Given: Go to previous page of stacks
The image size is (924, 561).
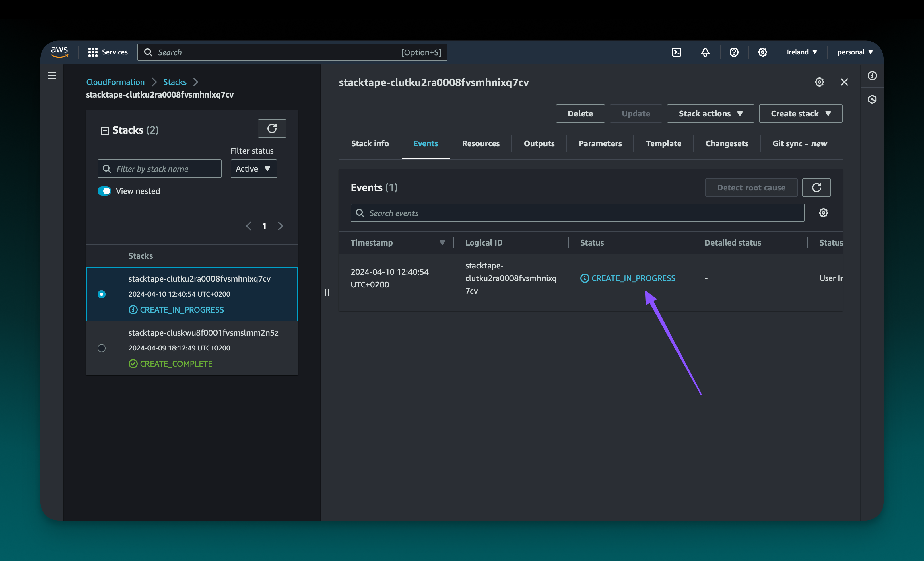Looking at the screenshot, I should 249,226.
